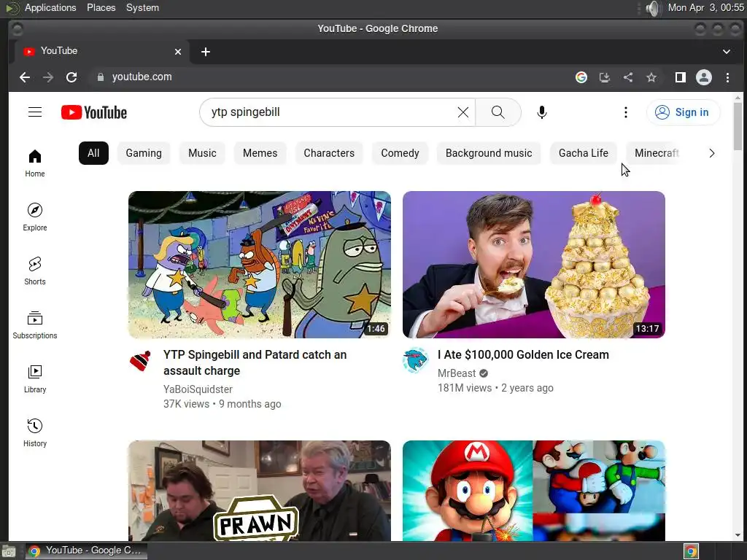Click the YouTube - Google Chrome taskbar button
Screen dimensions: 747x560
86,551
